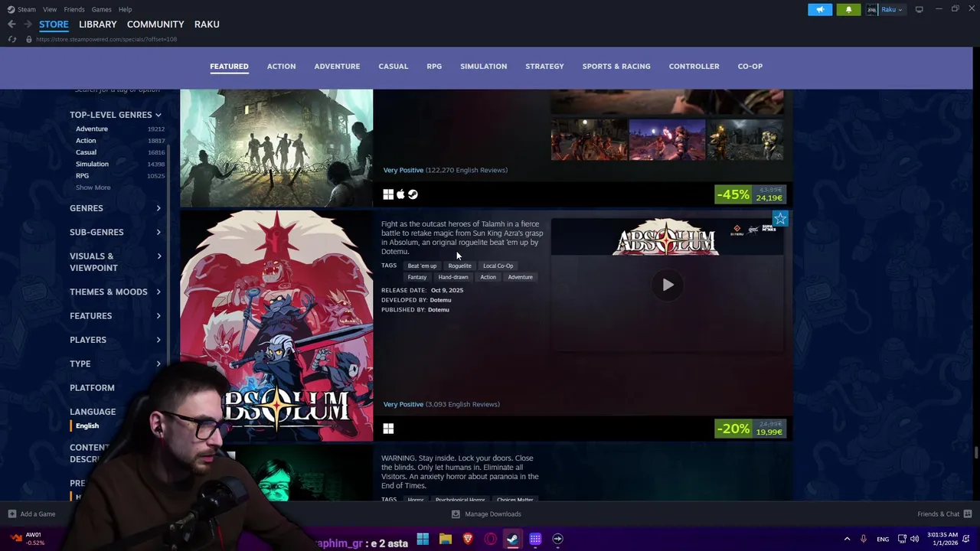This screenshot has height=551, width=980.
Task: Open the RAKU profile tab
Action: tap(207, 24)
